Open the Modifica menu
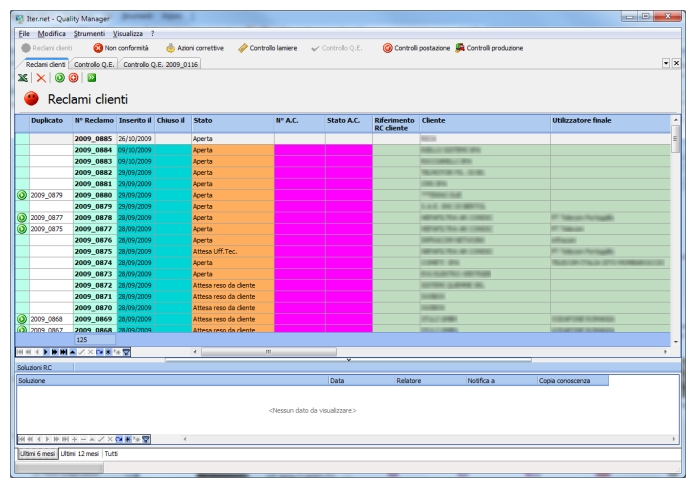Screen dimensions: 696x488 [51, 34]
